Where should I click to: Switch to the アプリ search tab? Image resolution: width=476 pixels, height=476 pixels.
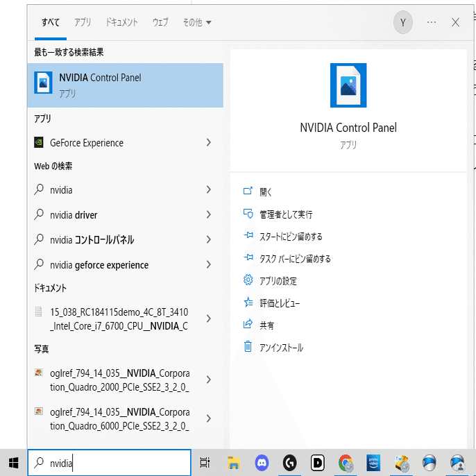(x=83, y=22)
